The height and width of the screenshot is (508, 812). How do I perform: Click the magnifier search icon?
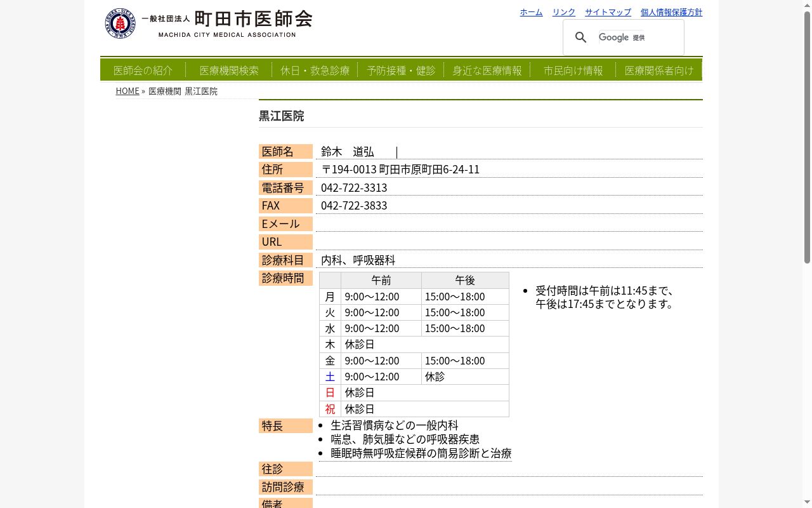(x=581, y=37)
